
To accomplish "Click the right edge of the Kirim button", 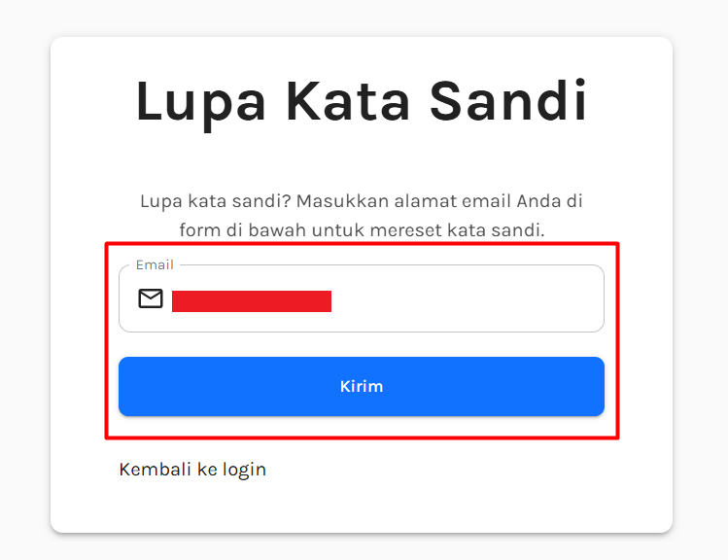I will coord(594,386).
